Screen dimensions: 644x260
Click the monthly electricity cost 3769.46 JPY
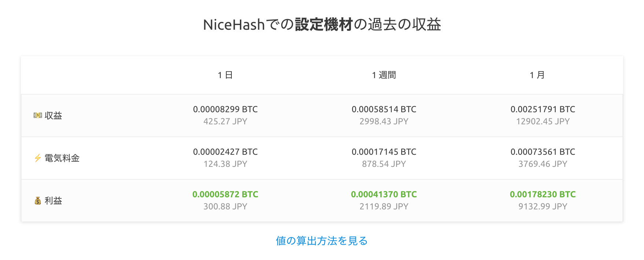542,164
